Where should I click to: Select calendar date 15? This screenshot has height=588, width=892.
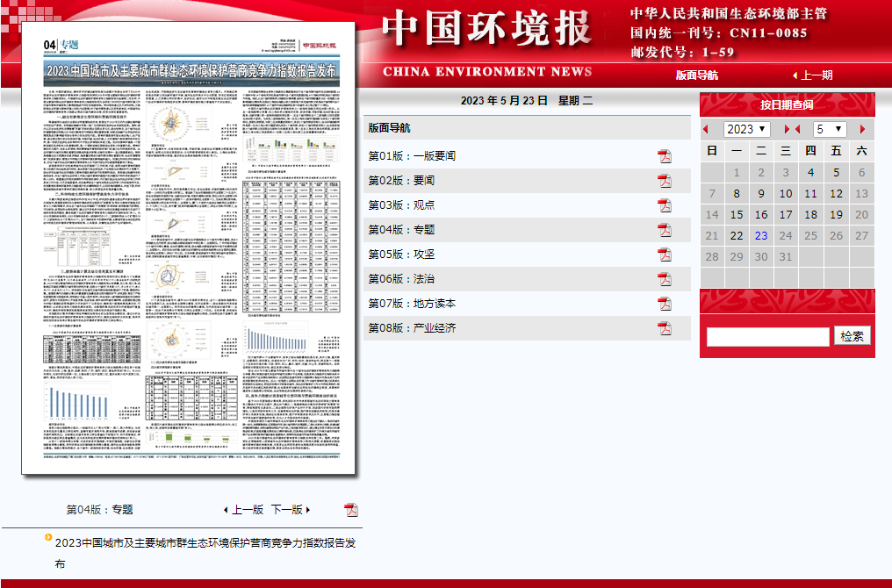[736, 214]
